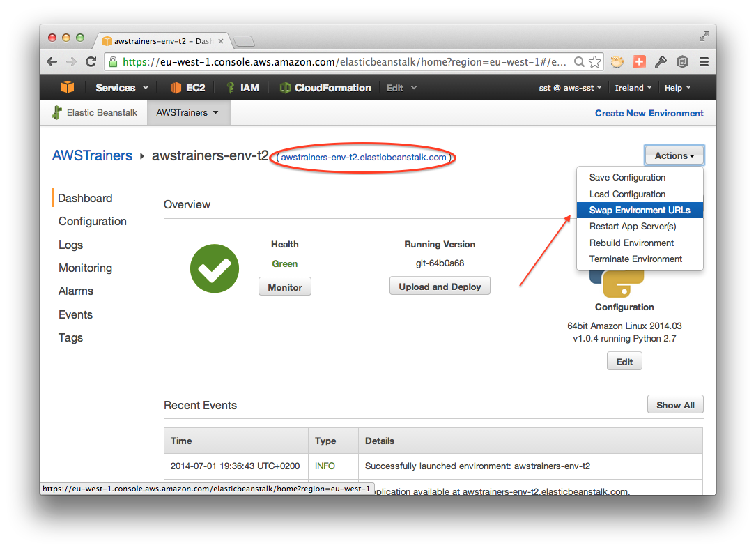Open the Ireland region selector

tap(633, 88)
